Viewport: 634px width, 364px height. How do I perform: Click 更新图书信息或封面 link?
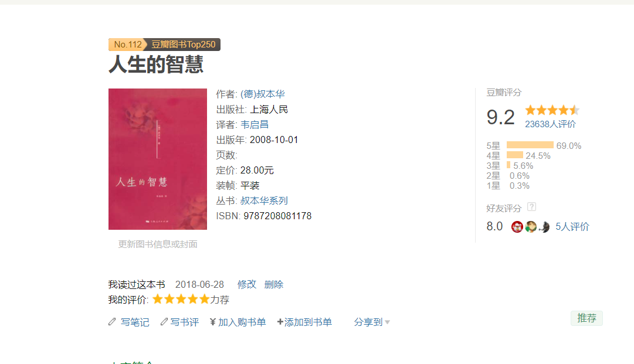[x=158, y=244]
